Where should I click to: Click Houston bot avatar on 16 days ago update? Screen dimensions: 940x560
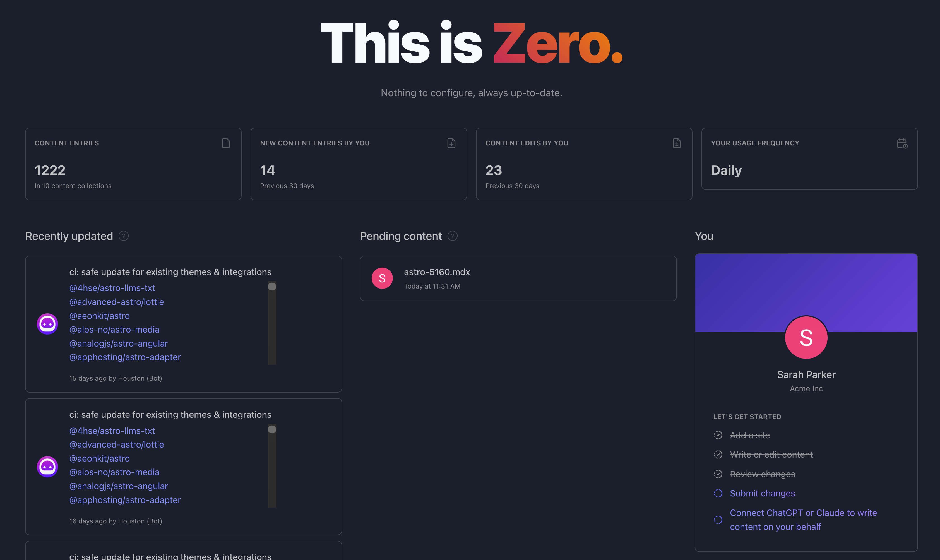click(x=47, y=467)
